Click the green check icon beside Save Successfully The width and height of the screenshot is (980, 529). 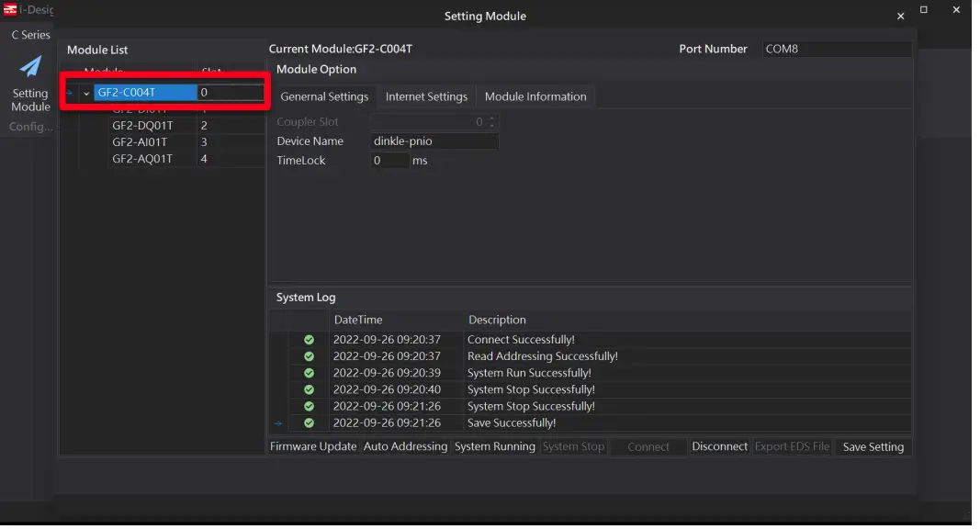point(309,423)
